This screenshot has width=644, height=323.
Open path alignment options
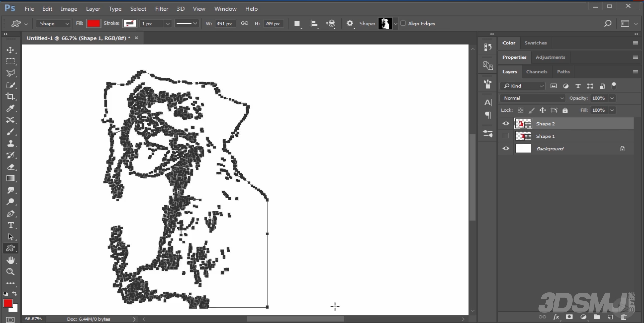click(x=314, y=24)
